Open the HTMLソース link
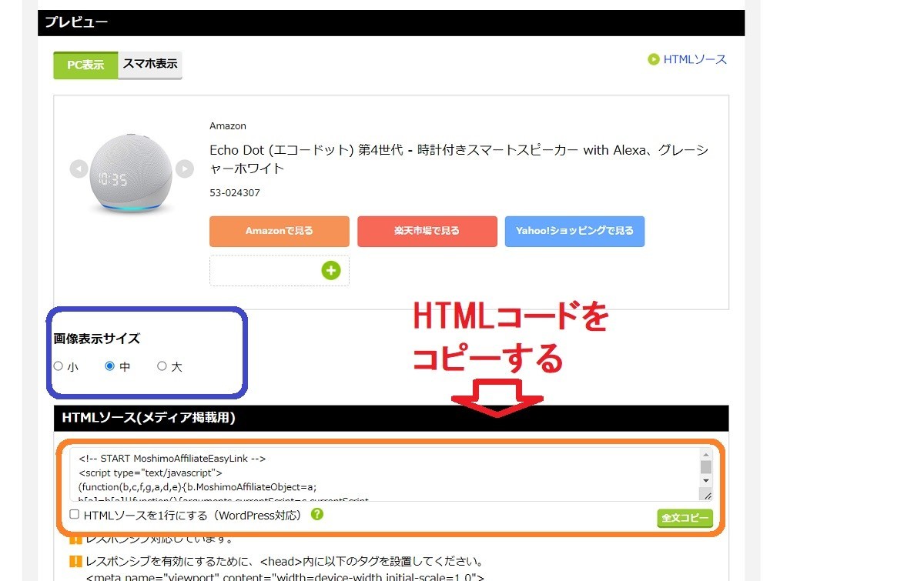The height and width of the screenshot is (581, 924). (x=691, y=58)
